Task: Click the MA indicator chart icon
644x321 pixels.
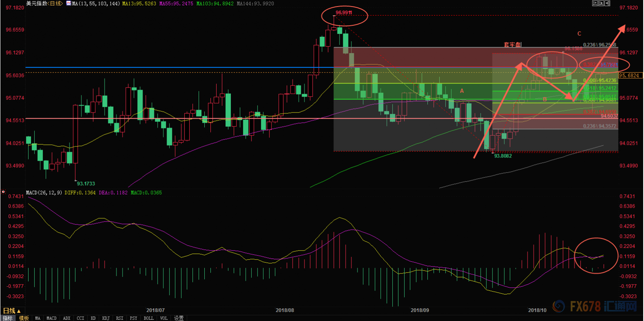Action: pos(69,3)
